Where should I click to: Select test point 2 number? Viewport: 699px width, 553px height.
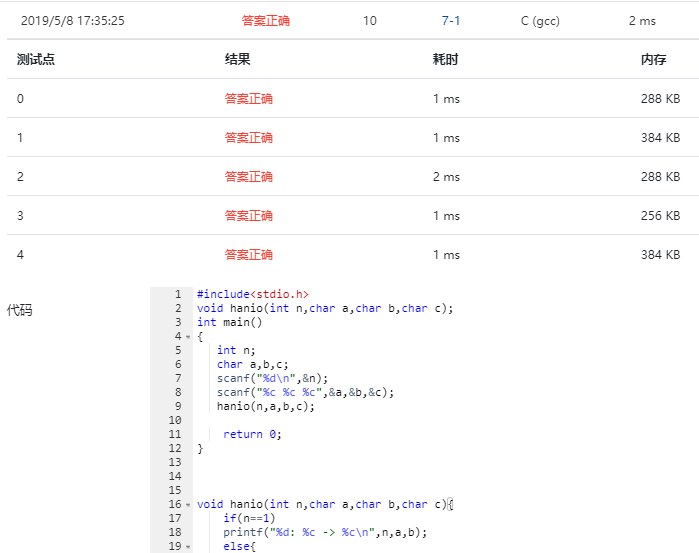tap(20, 177)
